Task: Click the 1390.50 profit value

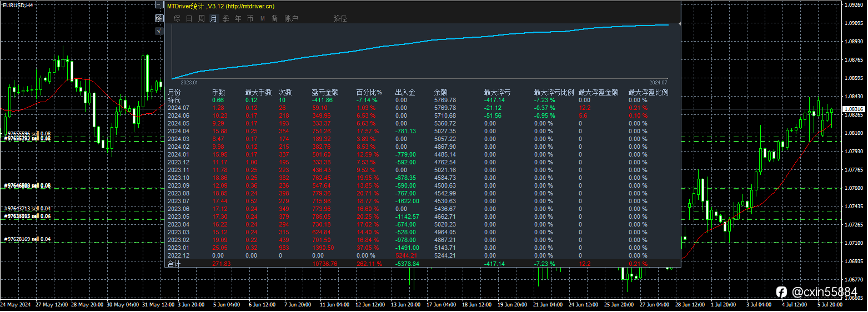Action: click(x=323, y=248)
